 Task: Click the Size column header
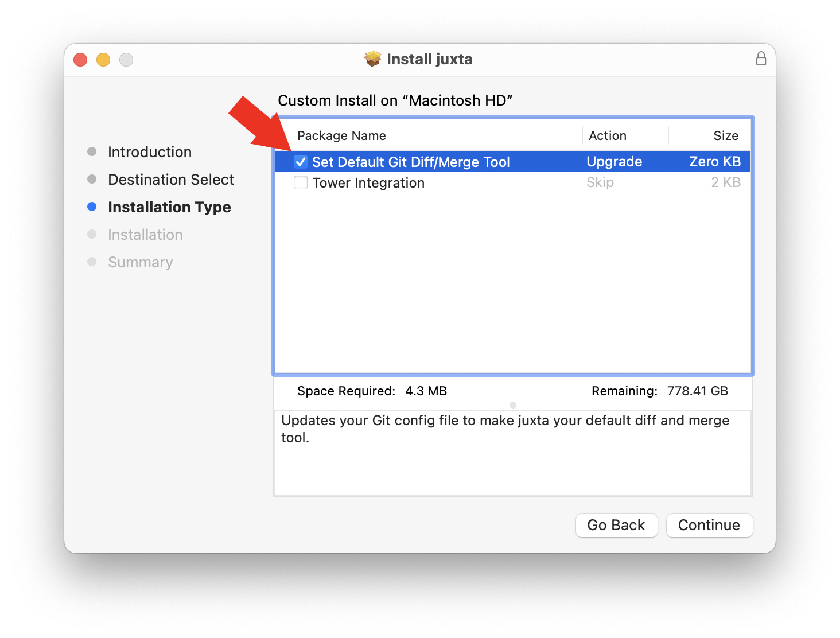coord(726,135)
